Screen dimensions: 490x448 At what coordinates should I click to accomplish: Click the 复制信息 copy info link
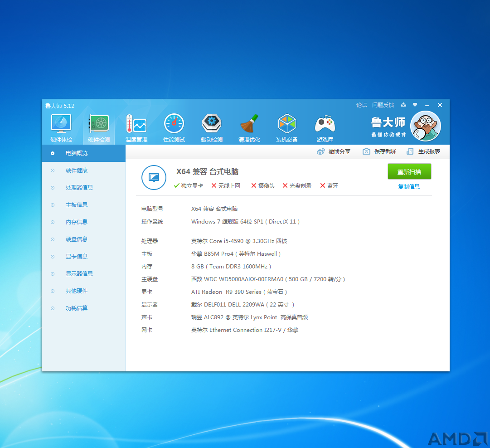tap(409, 187)
